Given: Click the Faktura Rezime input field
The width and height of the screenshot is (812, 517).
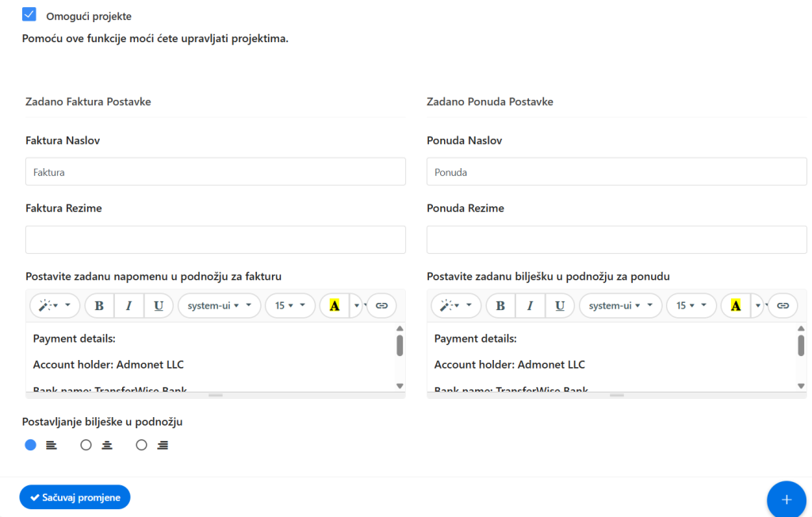Looking at the screenshot, I should click(x=215, y=239).
